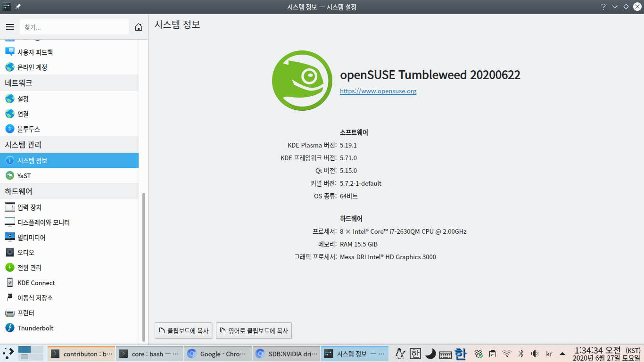Image resolution: width=644 pixels, height=362 pixels.
Task: Click the OS type value 64비트
Action: [x=349, y=196]
